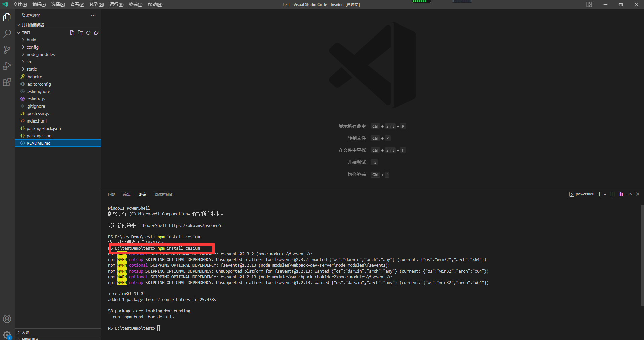Focus the terminal prompt input line
This screenshot has width=644, height=340.
point(134,328)
